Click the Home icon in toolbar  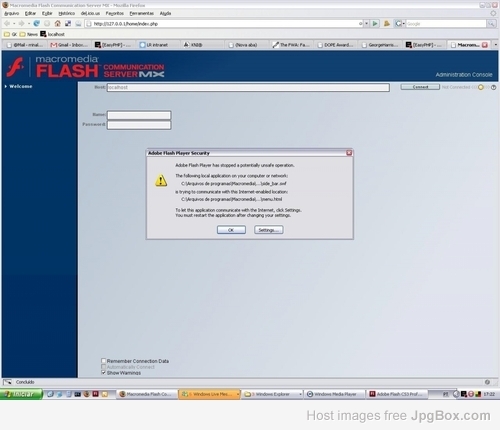58,23
